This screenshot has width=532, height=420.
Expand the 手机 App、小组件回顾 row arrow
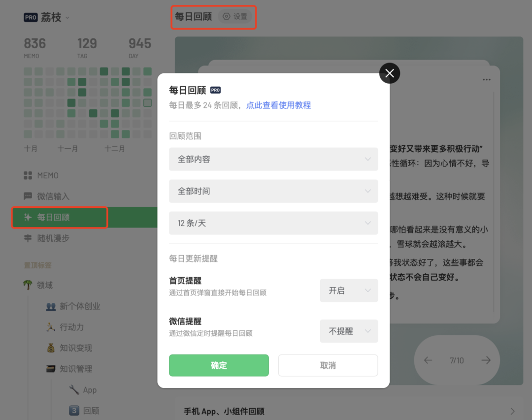tap(512, 411)
